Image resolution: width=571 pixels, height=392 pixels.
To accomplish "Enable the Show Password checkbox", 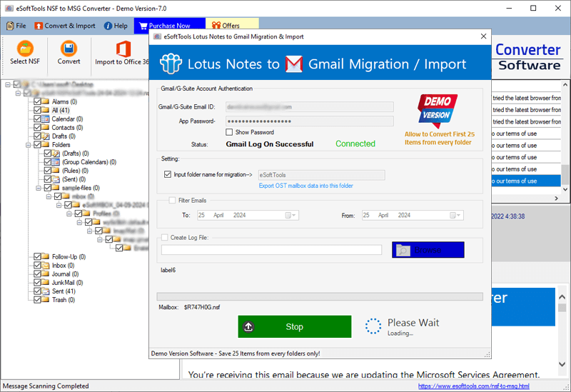I will (229, 132).
